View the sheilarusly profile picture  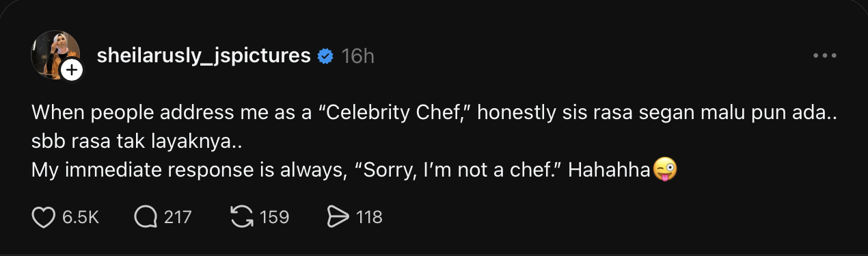pos(55,55)
